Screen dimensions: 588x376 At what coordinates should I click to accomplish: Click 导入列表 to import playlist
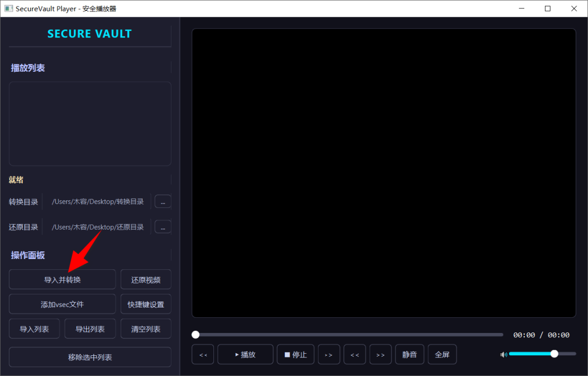coord(34,329)
